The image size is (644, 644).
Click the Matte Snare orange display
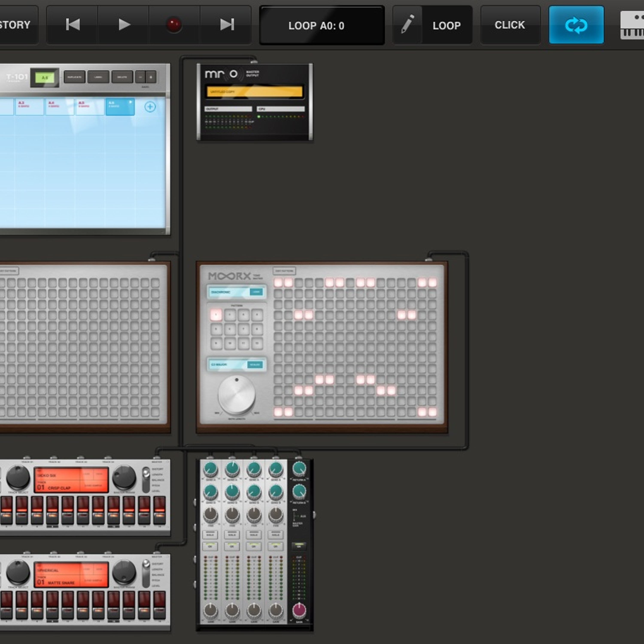pyautogui.click(x=71, y=575)
